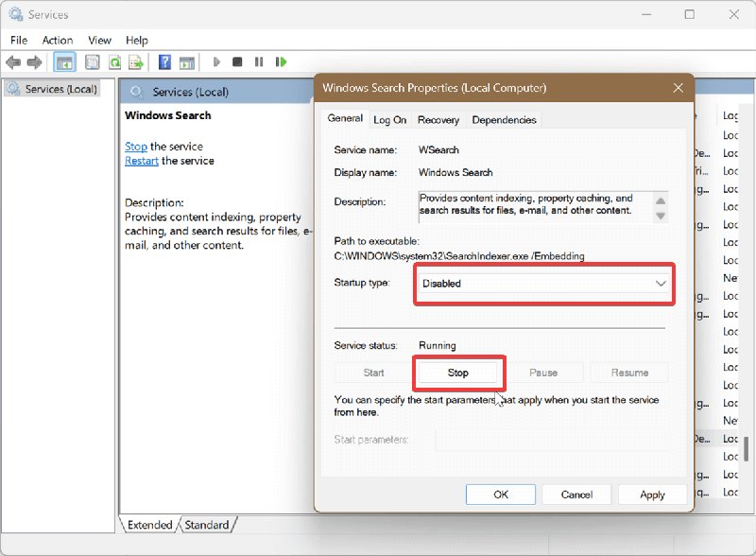Click the Stop Service square icon
Screen dimensions: 756x556
coord(237,61)
